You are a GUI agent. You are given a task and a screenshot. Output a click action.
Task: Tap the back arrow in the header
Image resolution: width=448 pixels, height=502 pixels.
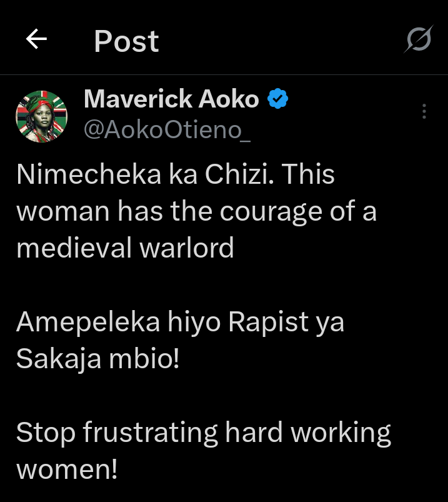click(x=36, y=40)
